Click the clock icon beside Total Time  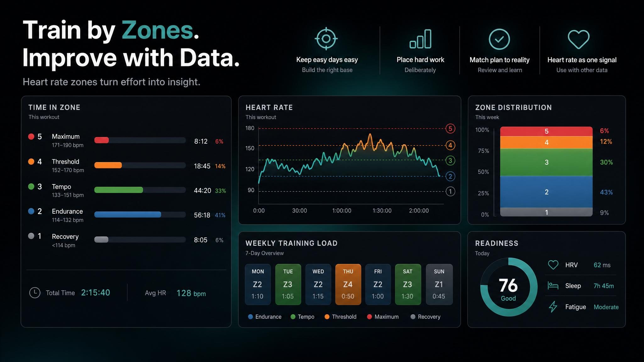tap(35, 293)
